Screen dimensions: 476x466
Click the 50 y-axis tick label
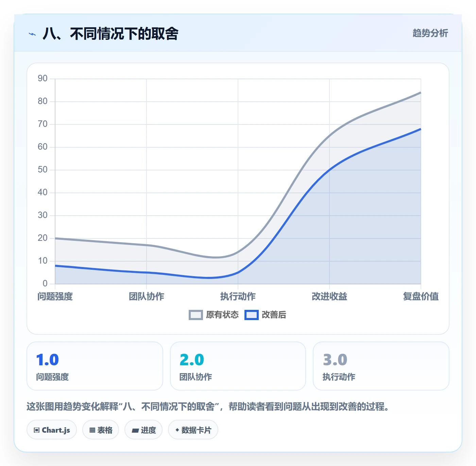tap(42, 170)
